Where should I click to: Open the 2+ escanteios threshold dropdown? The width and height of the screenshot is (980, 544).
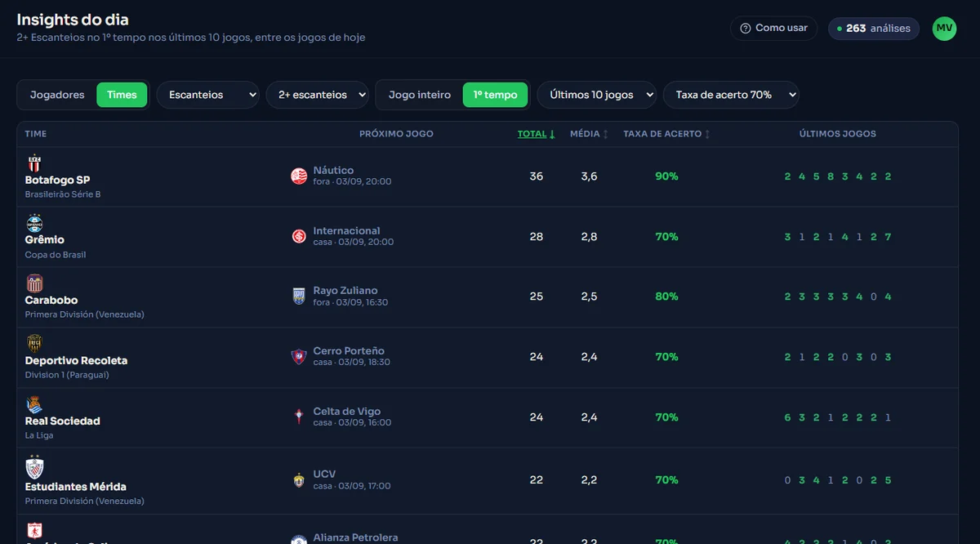(x=319, y=95)
